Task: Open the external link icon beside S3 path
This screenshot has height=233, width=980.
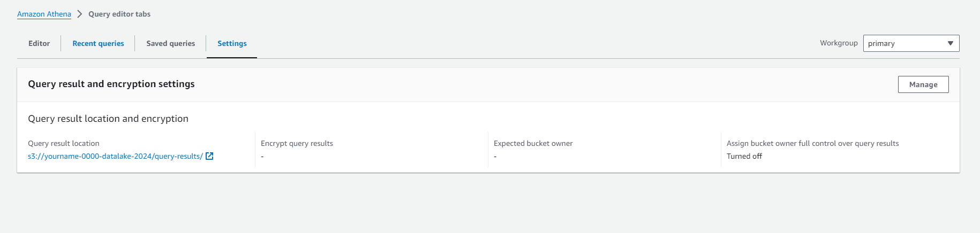Action: pyautogui.click(x=209, y=156)
